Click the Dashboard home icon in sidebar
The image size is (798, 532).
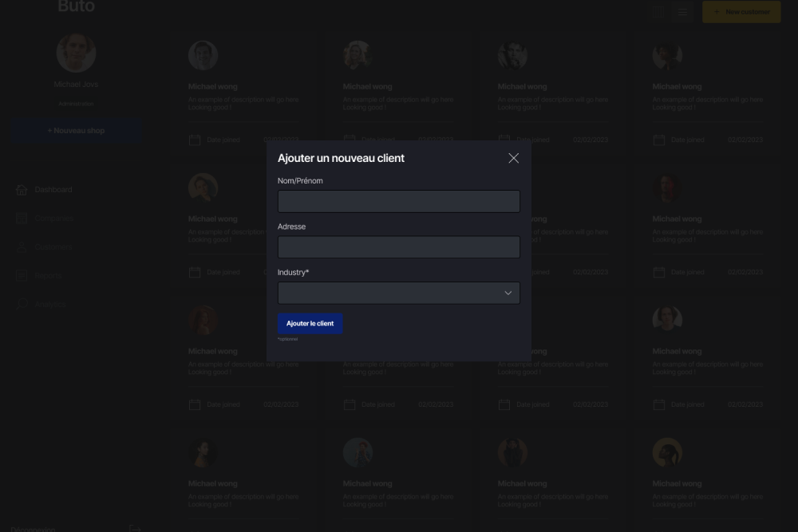22,190
